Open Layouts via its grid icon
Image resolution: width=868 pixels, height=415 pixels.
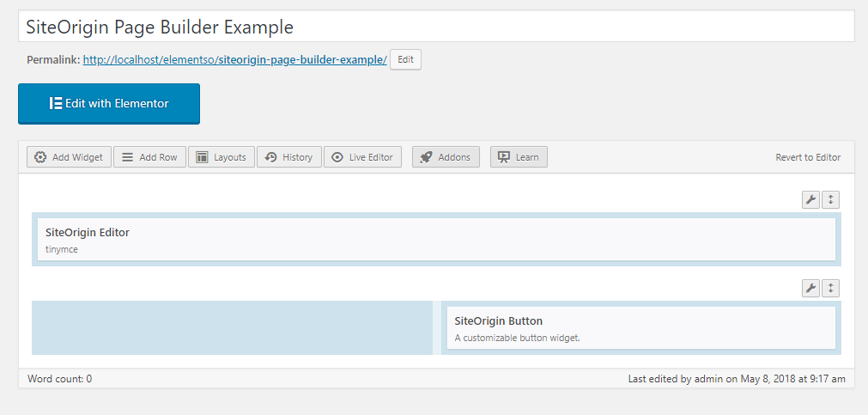click(x=202, y=156)
